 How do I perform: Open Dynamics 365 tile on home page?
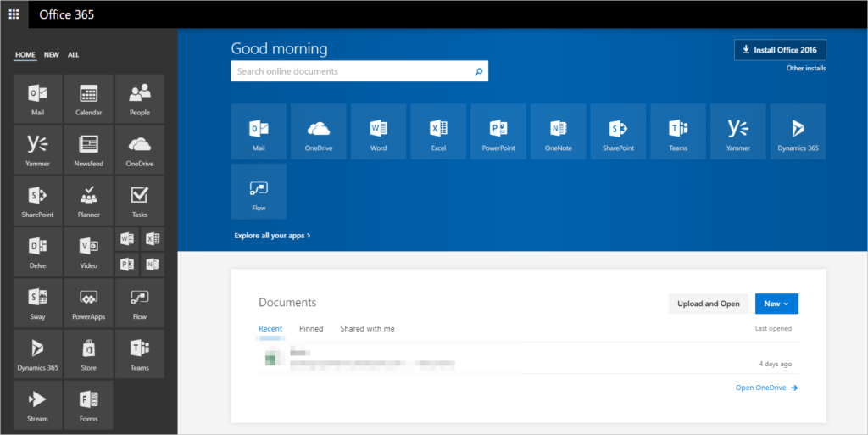(798, 131)
